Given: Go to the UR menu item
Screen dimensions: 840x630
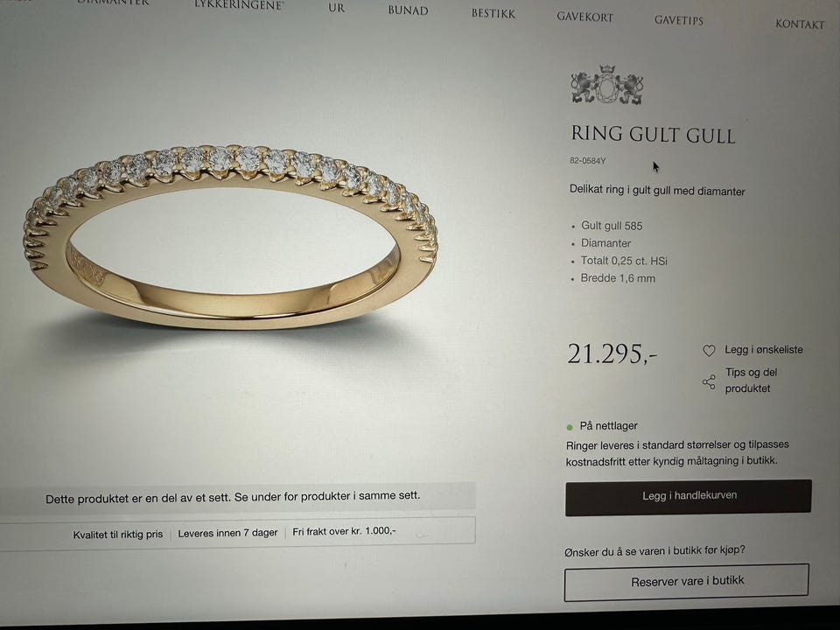Looking at the screenshot, I should coord(336,8).
